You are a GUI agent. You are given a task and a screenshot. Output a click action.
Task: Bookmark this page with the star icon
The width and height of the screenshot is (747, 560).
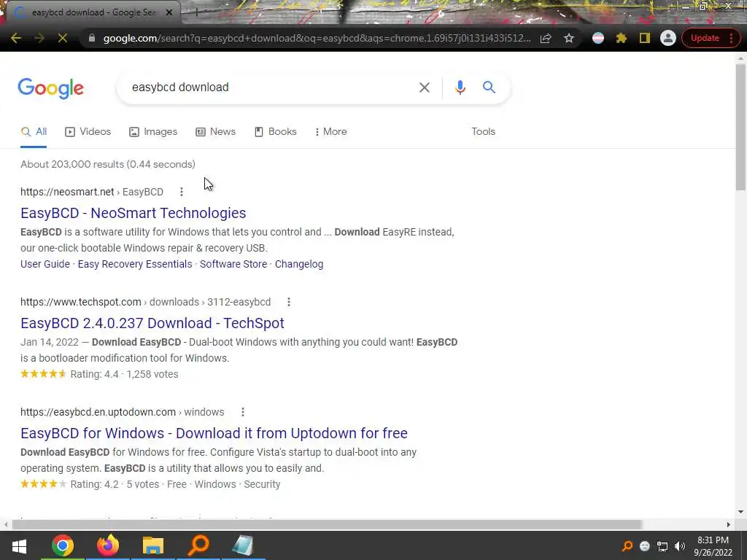click(x=569, y=38)
